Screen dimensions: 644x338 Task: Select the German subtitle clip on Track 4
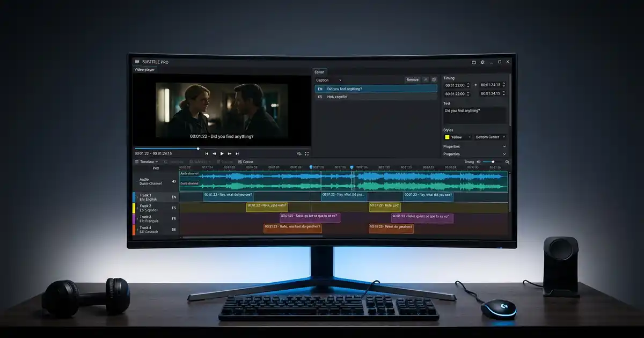292,228
